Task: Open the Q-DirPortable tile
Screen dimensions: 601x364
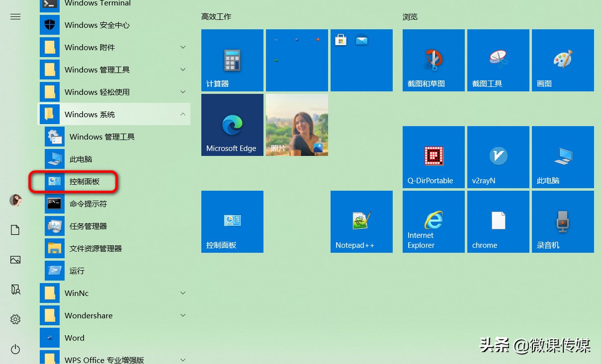Action: click(x=433, y=157)
